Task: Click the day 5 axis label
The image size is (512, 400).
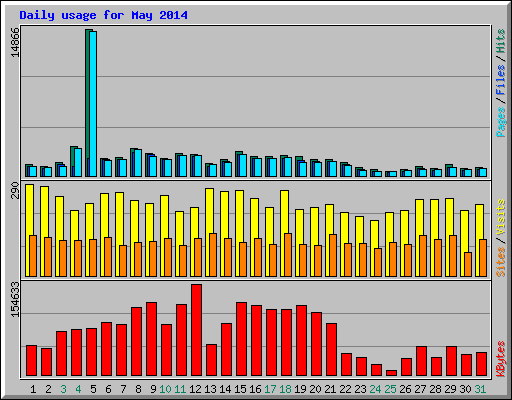Action: pos(93,389)
